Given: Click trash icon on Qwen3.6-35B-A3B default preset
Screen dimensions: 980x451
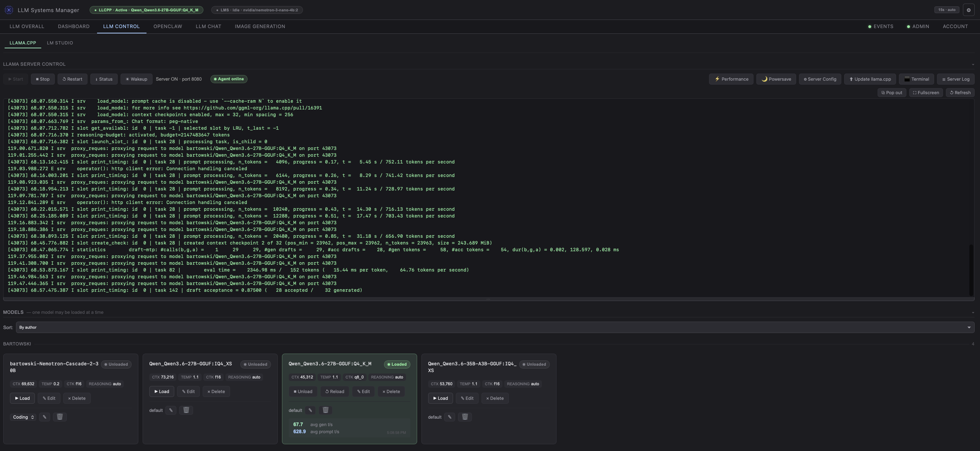Looking at the screenshot, I should (465, 417).
